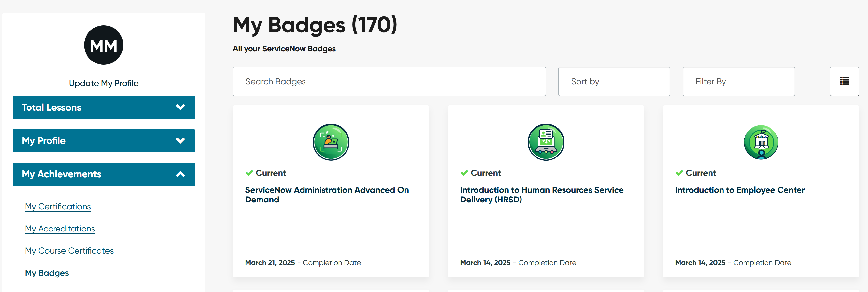Viewport: 868px width, 292px height.
Task: Open My Certifications page
Action: (x=58, y=206)
